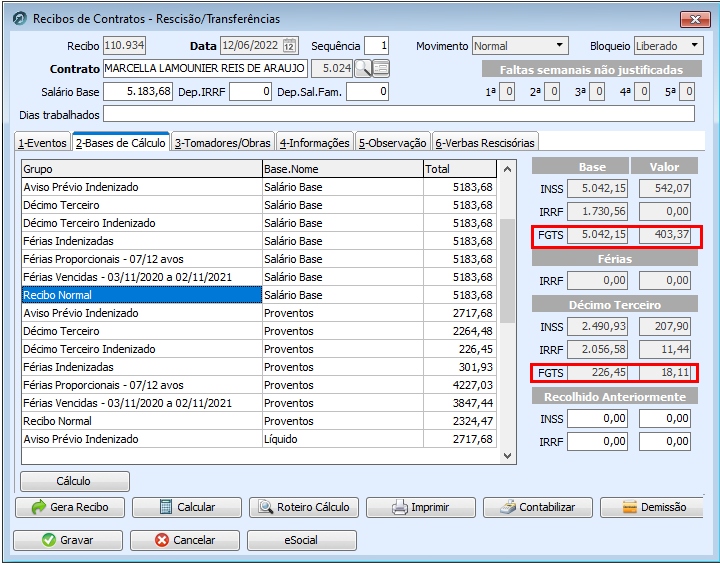Click INSS base value 5.042,15
Image resolution: width=720 pixels, height=563 pixels.
click(x=597, y=188)
